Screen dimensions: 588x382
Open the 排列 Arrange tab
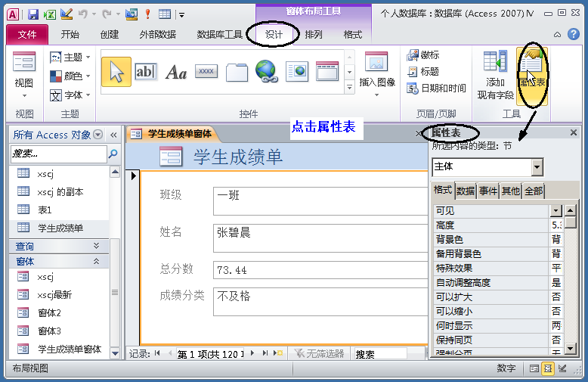314,35
